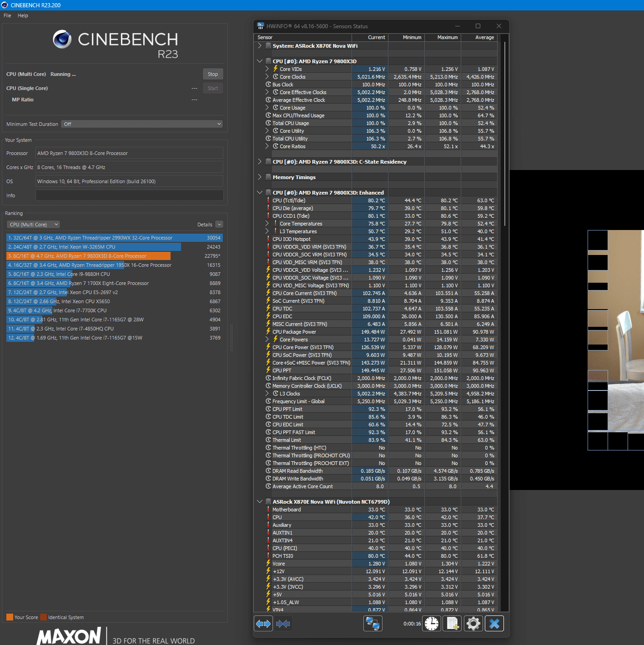This screenshot has height=645, width=644.
Task: Select the orange Ryzen 7 9800X3D ranking bar
Action: coord(89,256)
